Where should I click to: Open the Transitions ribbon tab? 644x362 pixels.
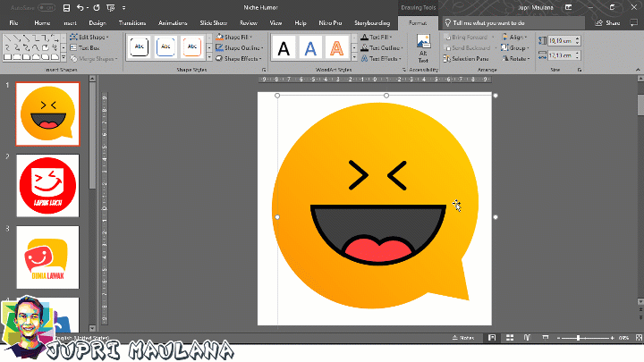coord(131,21)
